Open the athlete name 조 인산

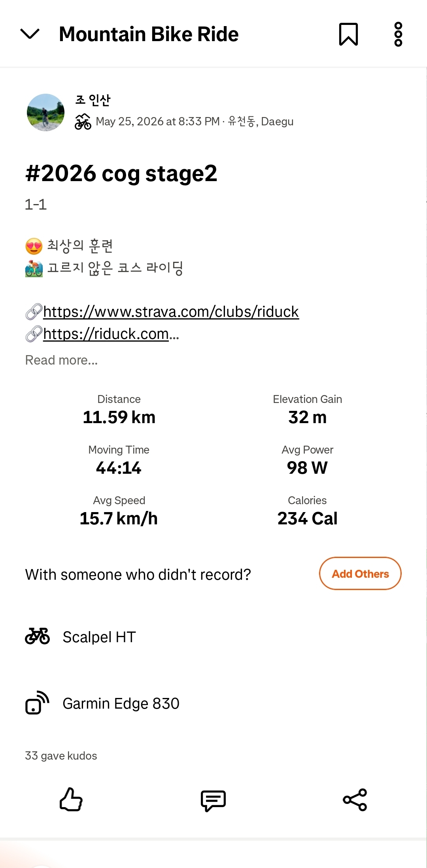pos(93,100)
